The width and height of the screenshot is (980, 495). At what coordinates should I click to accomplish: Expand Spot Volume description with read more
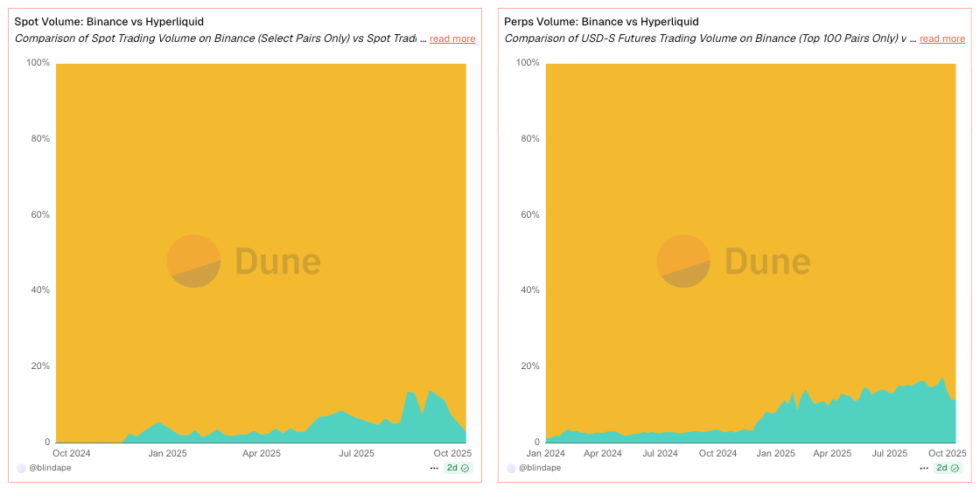click(452, 38)
